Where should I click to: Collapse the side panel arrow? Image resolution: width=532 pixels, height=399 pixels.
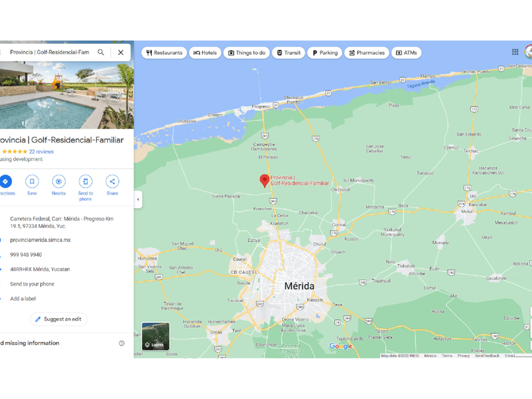(x=138, y=199)
